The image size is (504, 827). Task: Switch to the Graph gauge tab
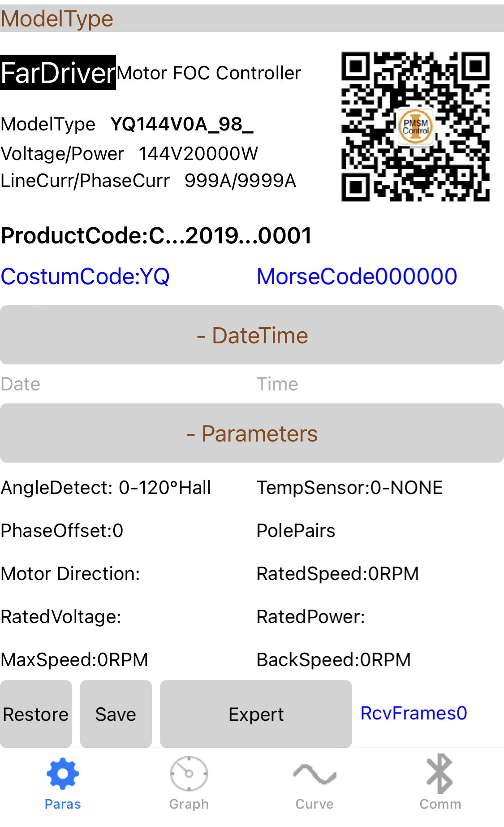coord(189,782)
